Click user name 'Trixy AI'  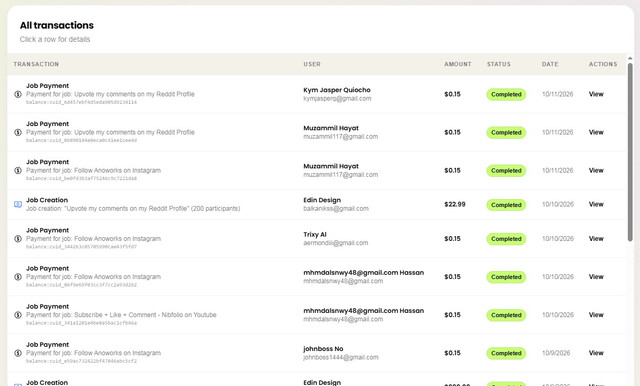(x=315, y=235)
